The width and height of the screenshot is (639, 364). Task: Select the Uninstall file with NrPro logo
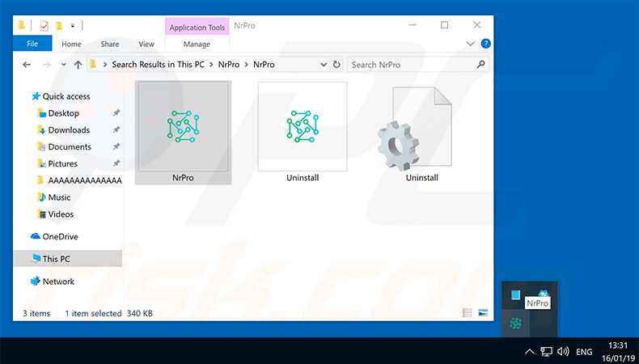[x=303, y=132]
